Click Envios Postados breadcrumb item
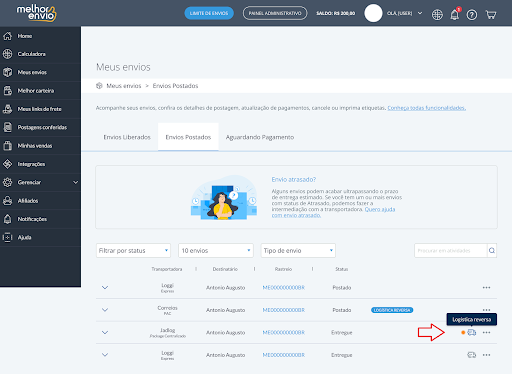This screenshot has height=374, width=512. coord(175,86)
